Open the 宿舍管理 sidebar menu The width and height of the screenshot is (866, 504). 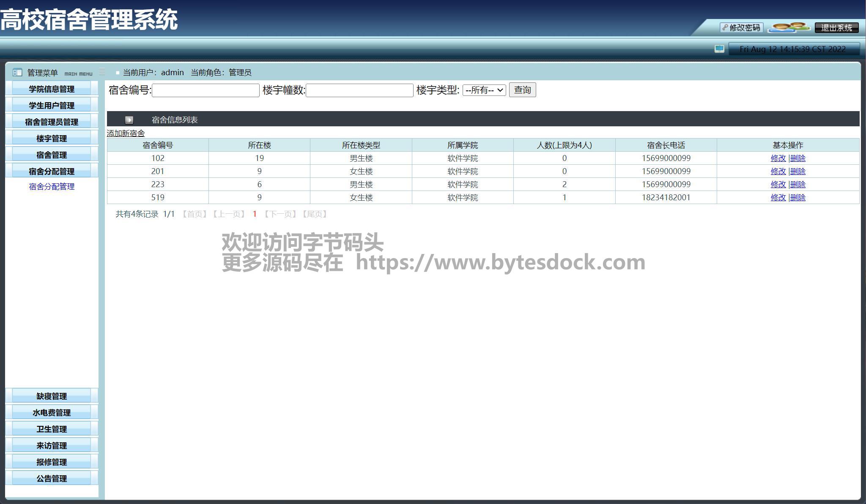click(x=52, y=155)
